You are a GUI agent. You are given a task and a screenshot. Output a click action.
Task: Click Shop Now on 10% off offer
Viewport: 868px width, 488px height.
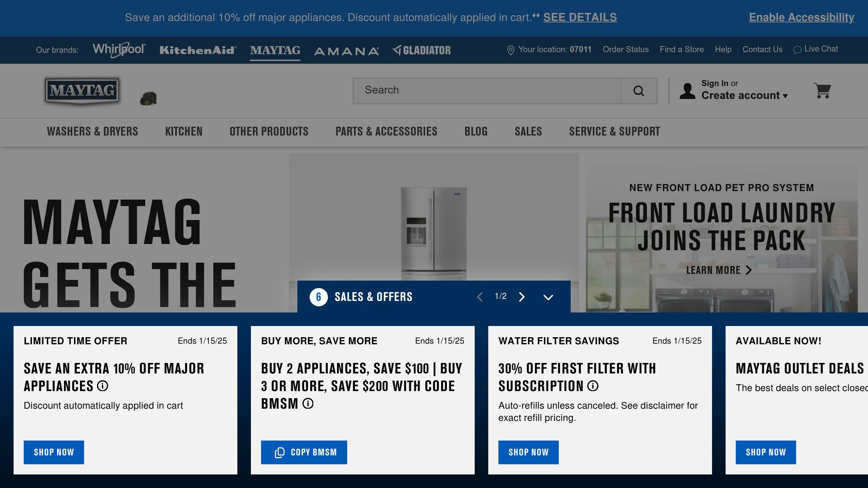click(x=54, y=452)
